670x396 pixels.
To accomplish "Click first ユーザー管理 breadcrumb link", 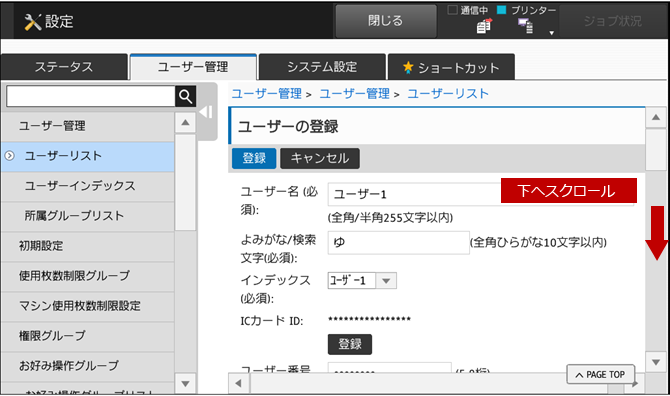I will click(267, 94).
